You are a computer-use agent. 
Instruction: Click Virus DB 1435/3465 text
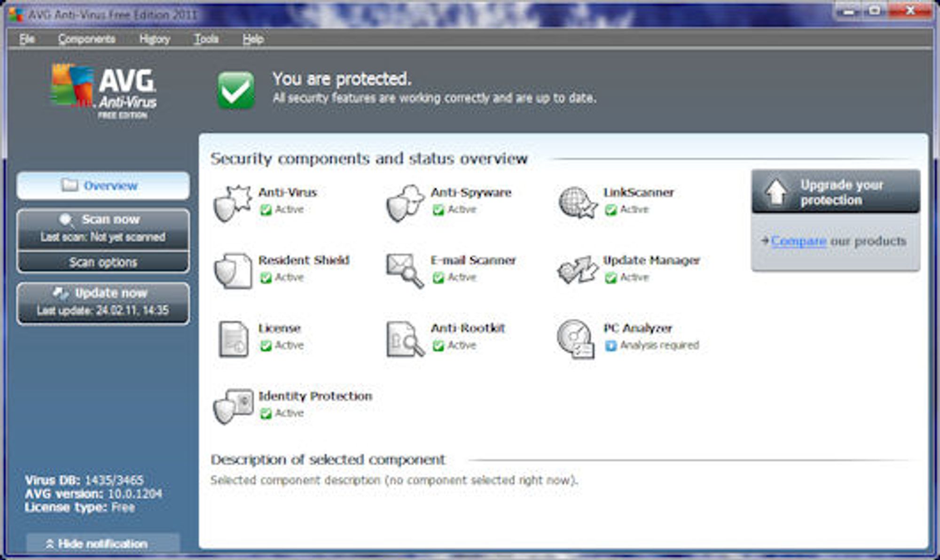84,480
